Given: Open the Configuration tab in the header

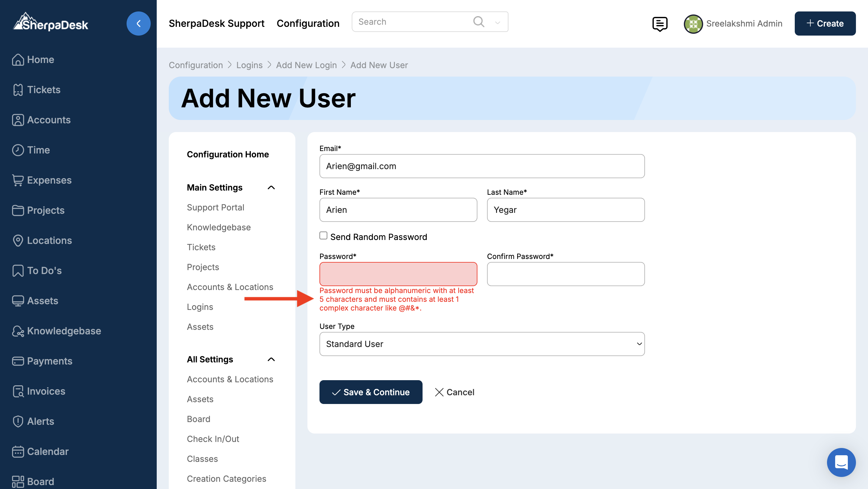Looking at the screenshot, I should (x=308, y=23).
